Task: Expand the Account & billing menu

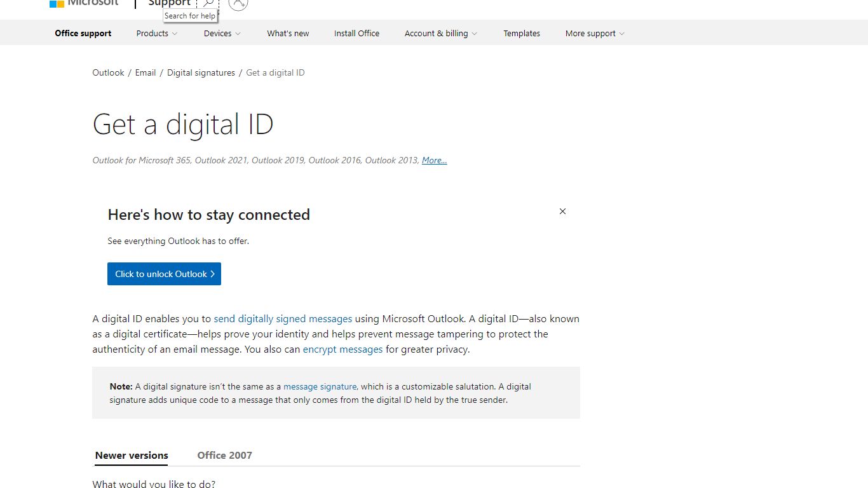Action: pyautogui.click(x=441, y=33)
